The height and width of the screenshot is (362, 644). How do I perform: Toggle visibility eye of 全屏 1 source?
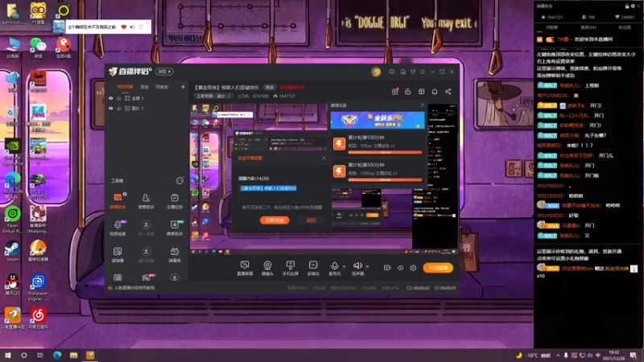[111, 98]
